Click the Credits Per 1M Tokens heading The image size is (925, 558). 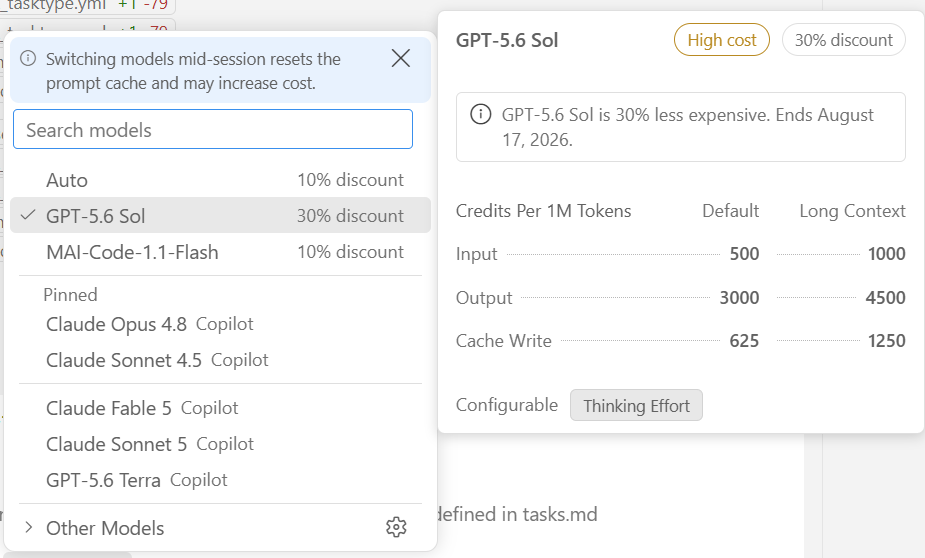(543, 211)
